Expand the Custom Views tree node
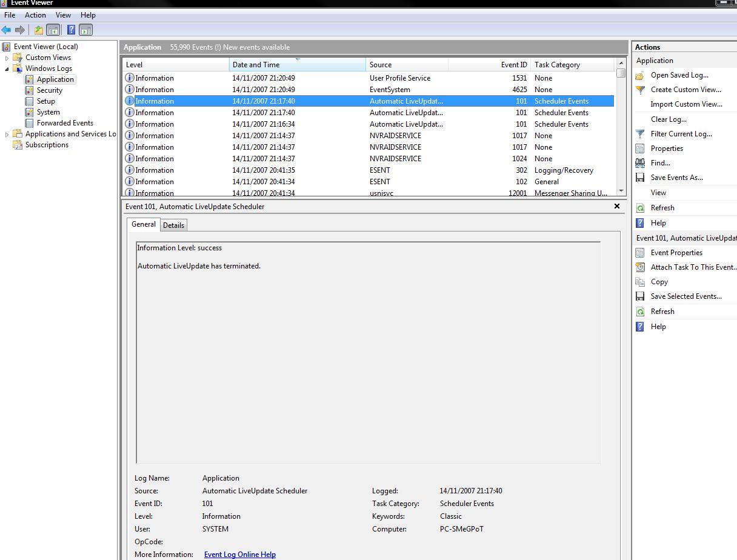This screenshot has width=737, height=560. (7, 58)
